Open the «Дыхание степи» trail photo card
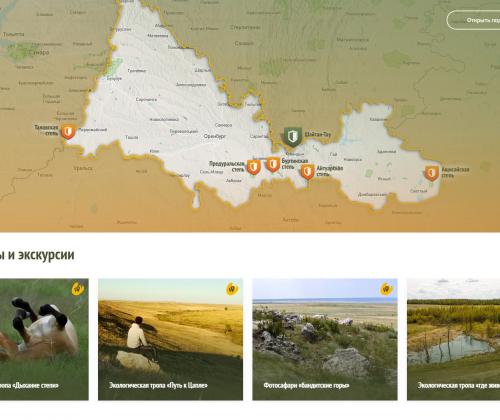500x420 pixels. [x=44, y=339]
